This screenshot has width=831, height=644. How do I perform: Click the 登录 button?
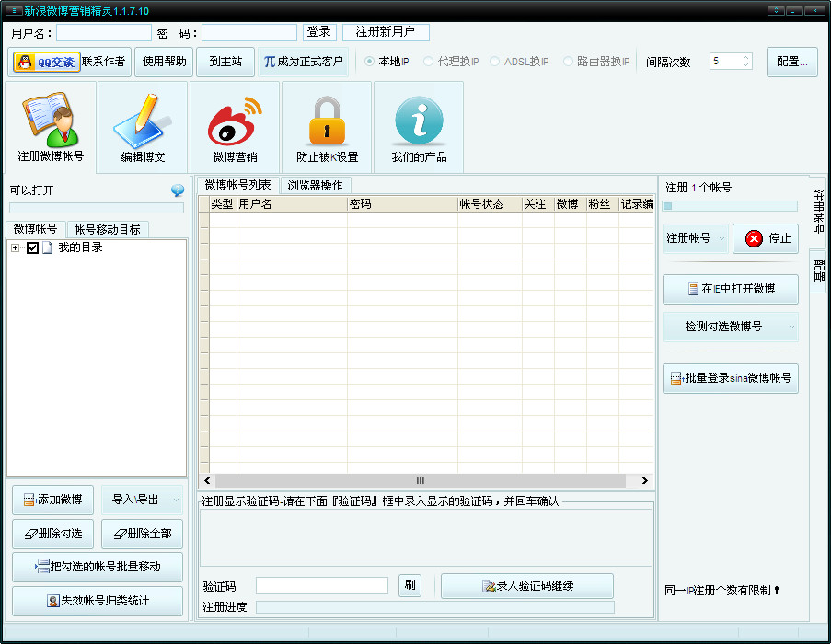(x=319, y=32)
